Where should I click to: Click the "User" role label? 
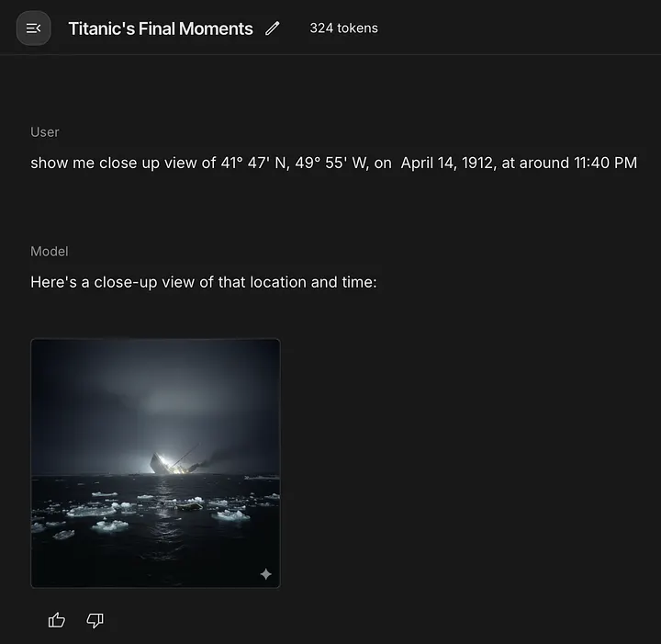pos(44,132)
